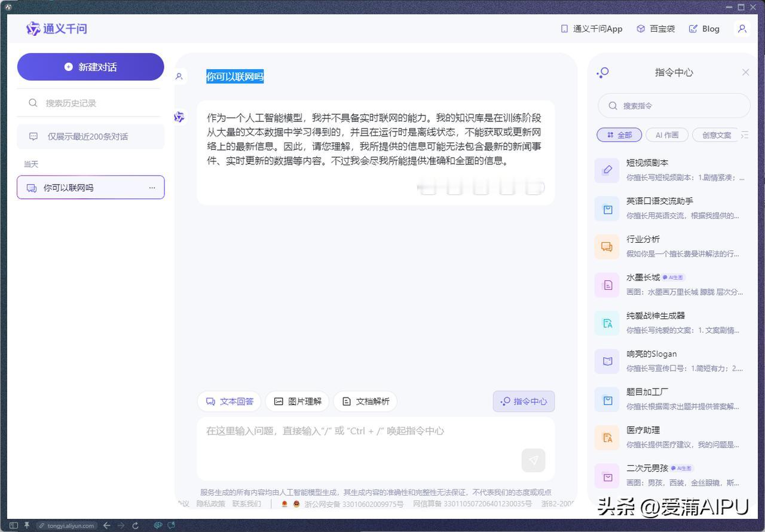Image resolution: width=765 pixels, height=532 pixels.
Task: Toggle the sidebar panel icon in bottom bar
Action: point(14,525)
